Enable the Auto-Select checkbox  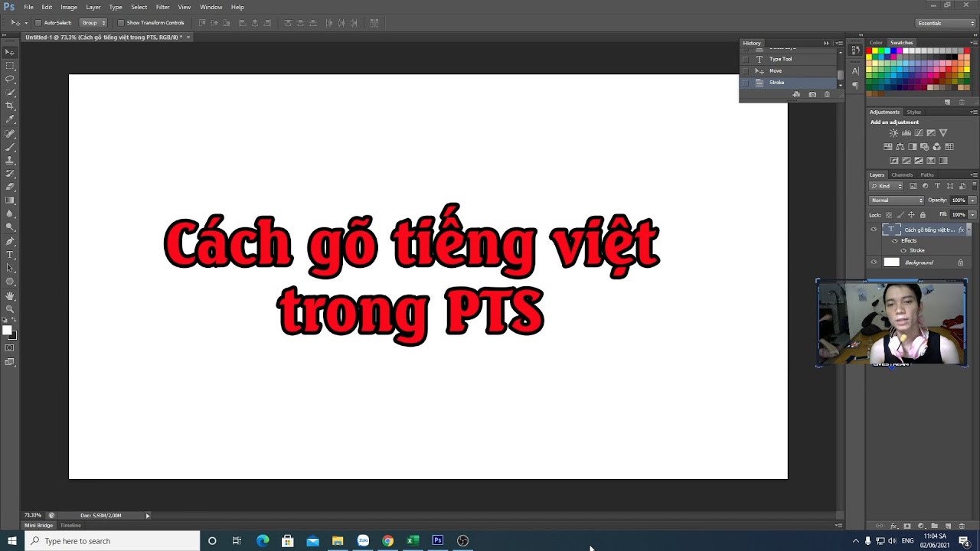[38, 23]
